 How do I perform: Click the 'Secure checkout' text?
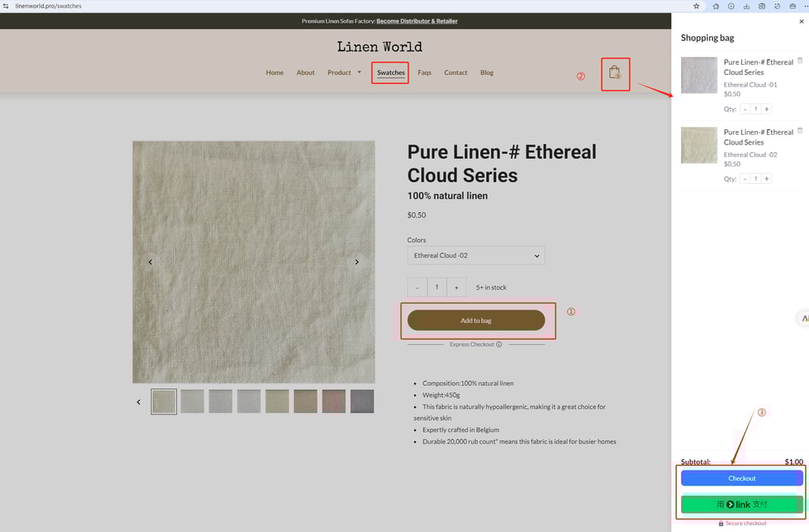click(x=746, y=523)
